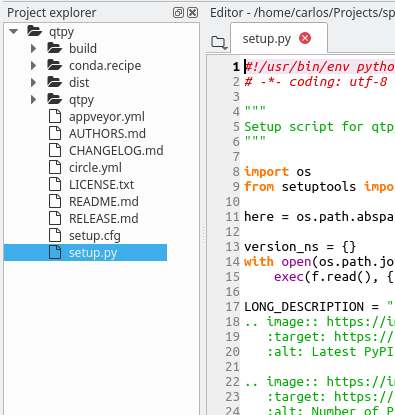Open the editor file browse tabs button
The width and height of the screenshot is (395, 415).
click(x=219, y=43)
